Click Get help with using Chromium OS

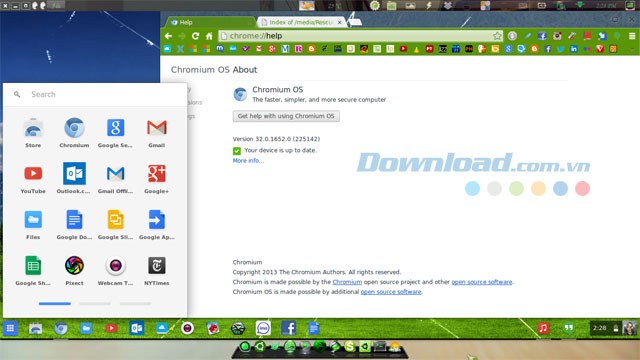click(286, 116)
